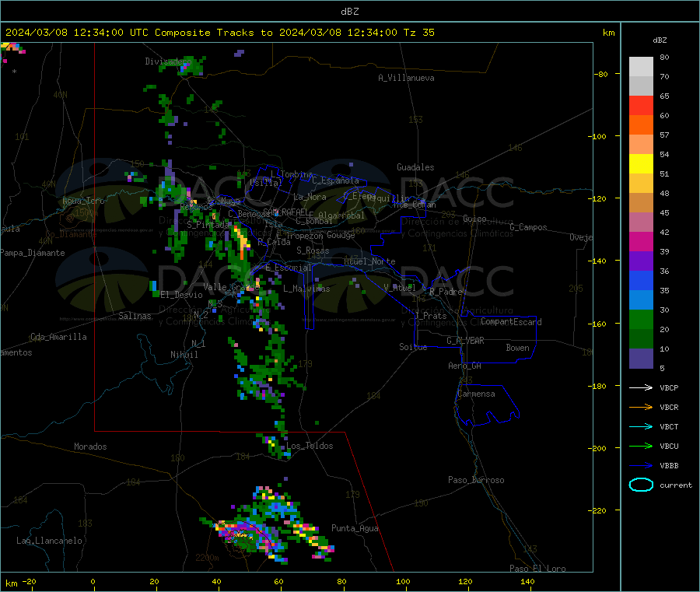Click the 'Punta_Agua' map label
The width and height of the screenshot is (700, 592).
tap(355, 529)
